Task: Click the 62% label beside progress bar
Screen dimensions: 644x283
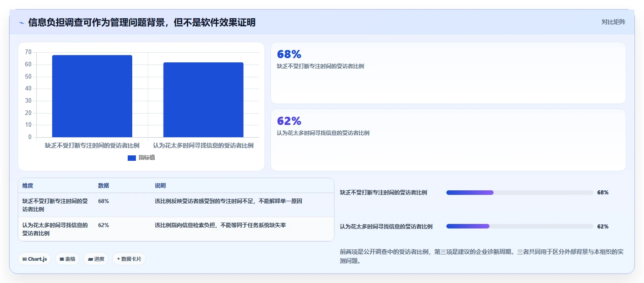Action: tap(603, 226)
